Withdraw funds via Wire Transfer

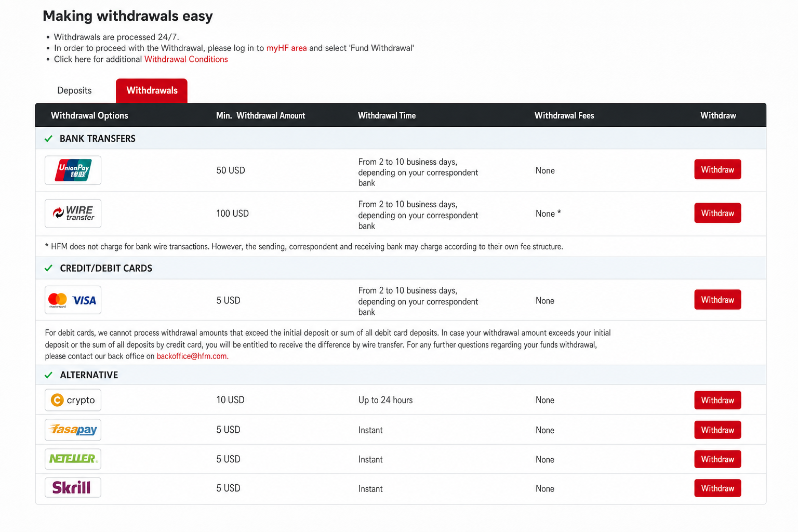(717, 213)
